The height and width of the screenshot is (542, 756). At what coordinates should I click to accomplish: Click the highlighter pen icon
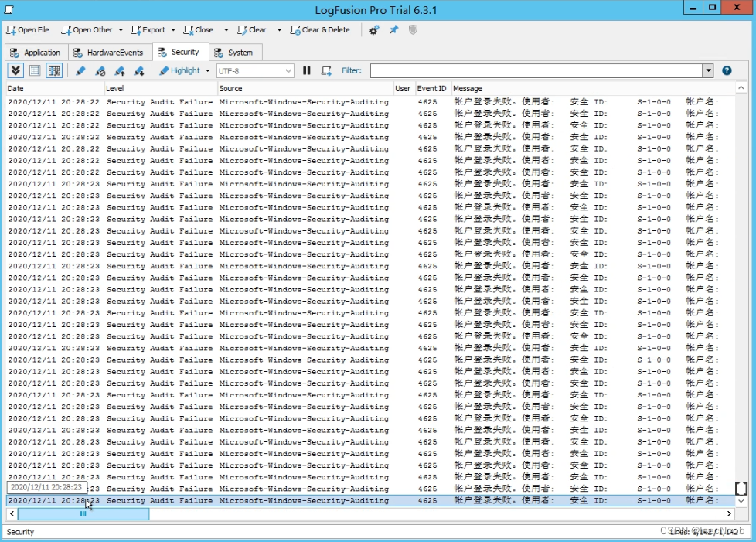(80, 71)
